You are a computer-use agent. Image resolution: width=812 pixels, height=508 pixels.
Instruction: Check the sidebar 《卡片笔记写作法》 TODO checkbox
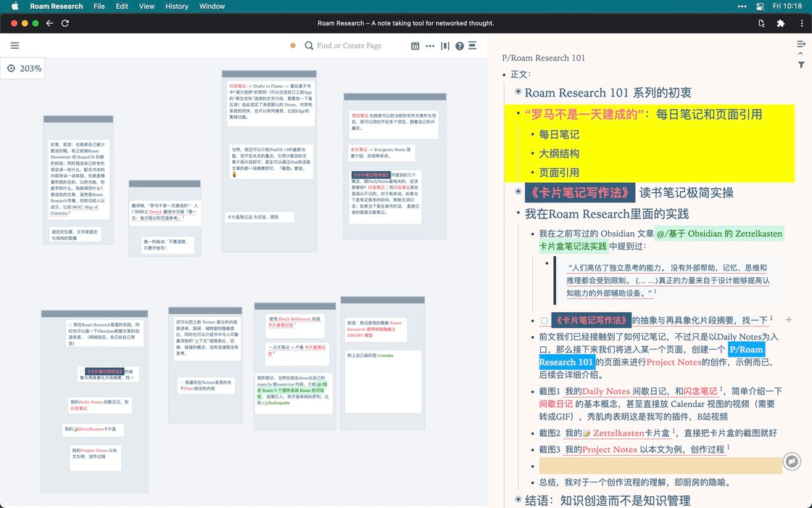click(x=544, y=320)
